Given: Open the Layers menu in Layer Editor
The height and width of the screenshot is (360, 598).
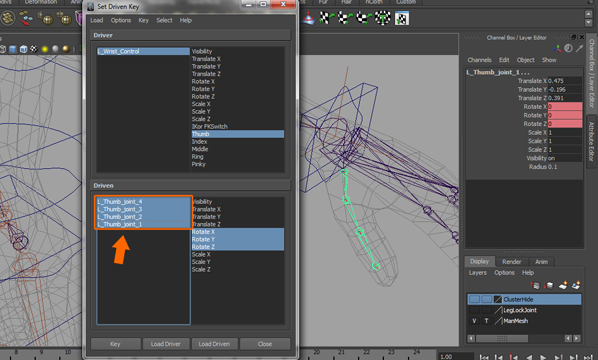Looking at the screenshot, I should pos(477,273).
